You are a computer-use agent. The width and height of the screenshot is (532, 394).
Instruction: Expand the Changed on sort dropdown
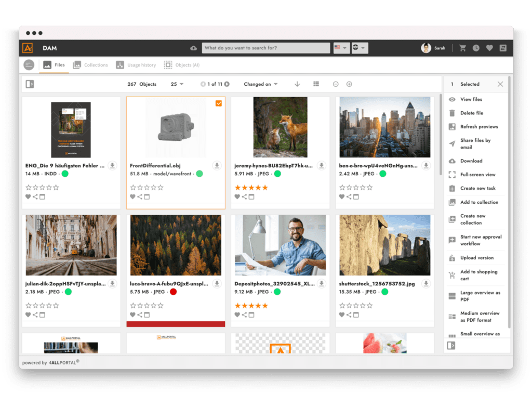coord(260,84)
